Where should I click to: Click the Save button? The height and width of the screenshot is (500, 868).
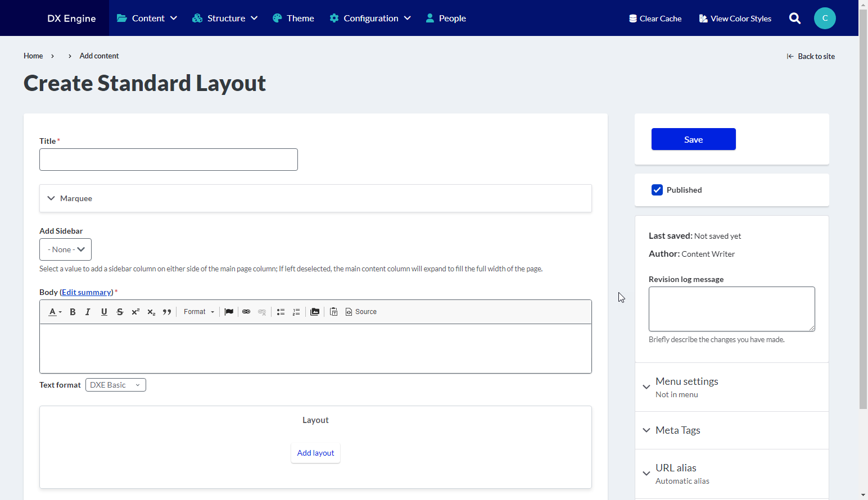coord(694,139)
